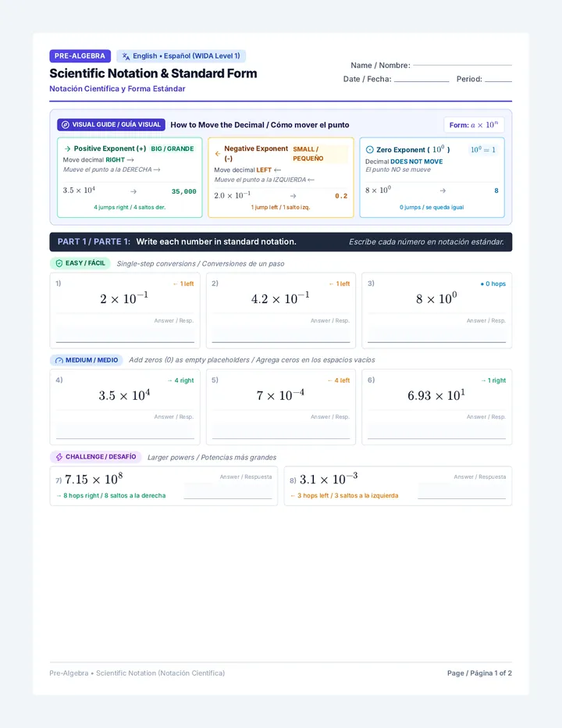This screenshot has width=562, height=728.
Task: Click '3 hops left / 3 saltos a la izquierda'
Action: pyautogui.click(x=344, y=495)
